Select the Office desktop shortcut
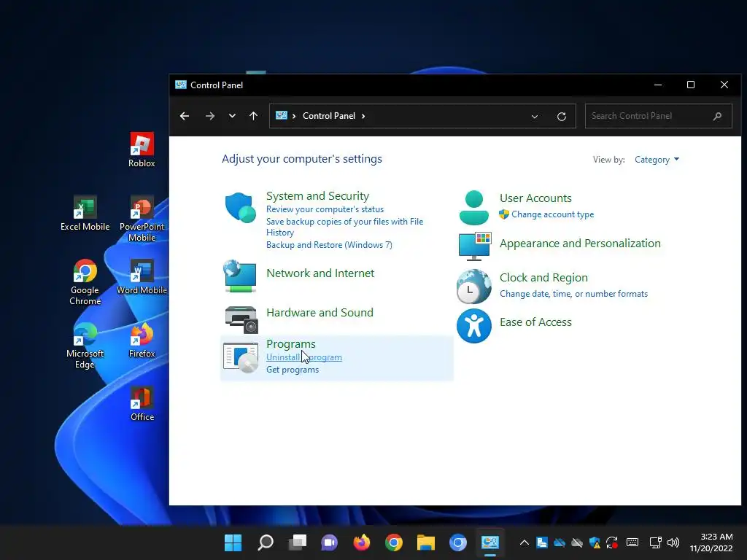747x560 pixels. click(142, 403)
